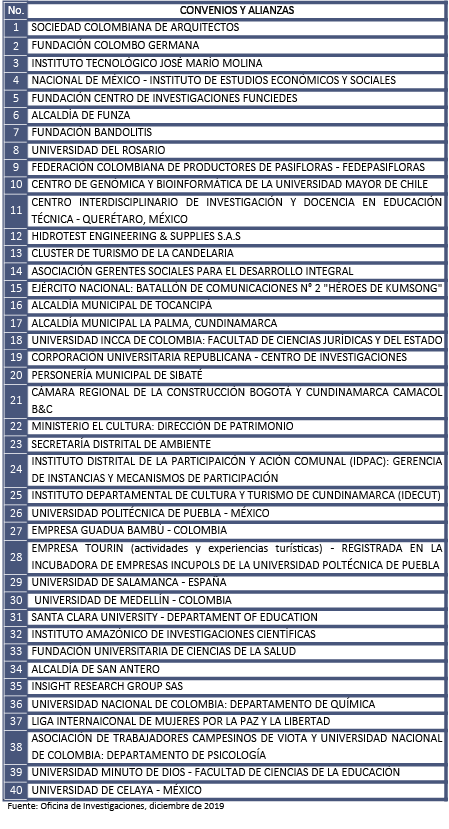Click INSIGHT RESEARCH GROUP SAS cell
Viewport: 449px width, 829px height.
(236, 687)
